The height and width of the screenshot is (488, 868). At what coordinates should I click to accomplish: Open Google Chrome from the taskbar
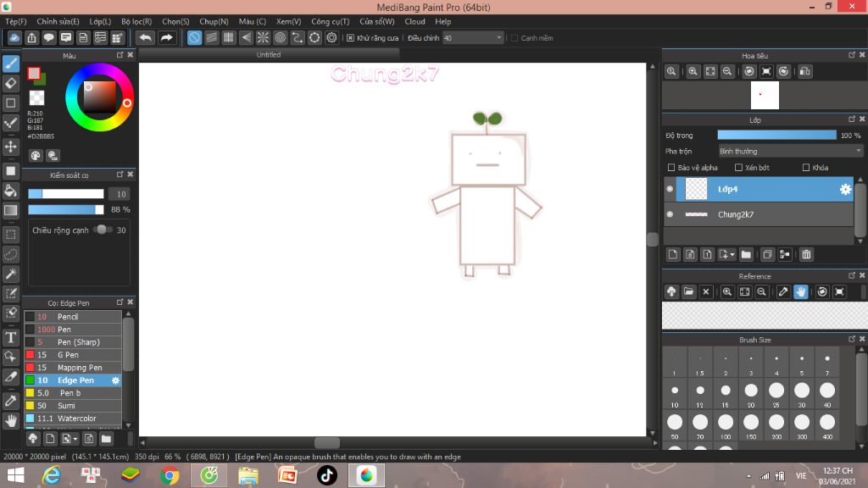pos(170,475)
